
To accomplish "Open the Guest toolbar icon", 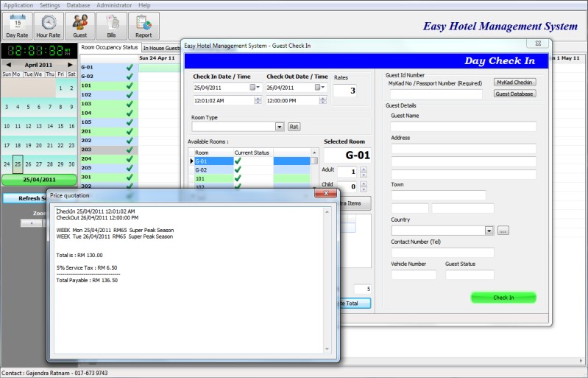I will (80, 26).
